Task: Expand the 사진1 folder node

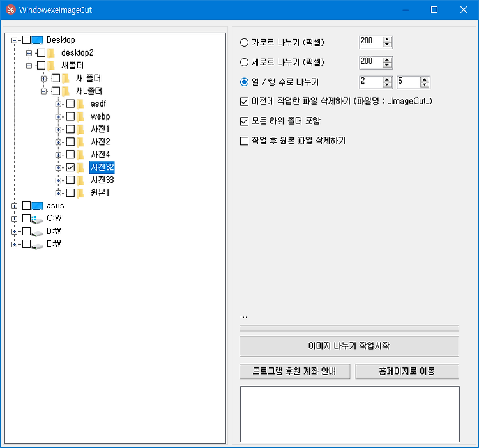Action: click(58, 130)
